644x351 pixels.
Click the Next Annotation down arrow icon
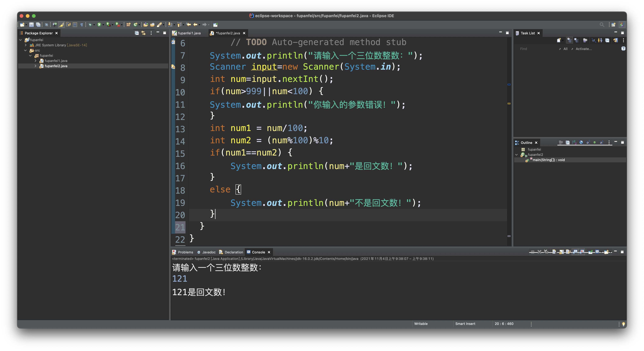[x=170, y=25]
